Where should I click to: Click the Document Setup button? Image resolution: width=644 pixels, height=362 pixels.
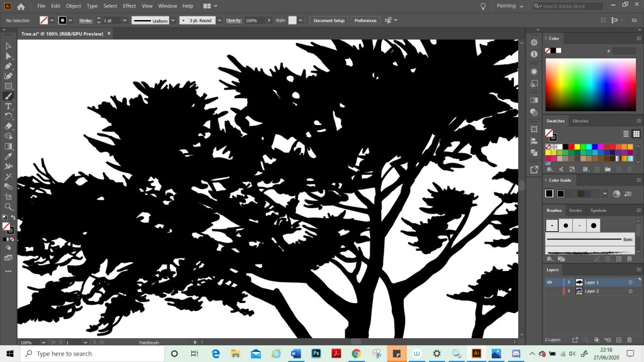point(329,20)
